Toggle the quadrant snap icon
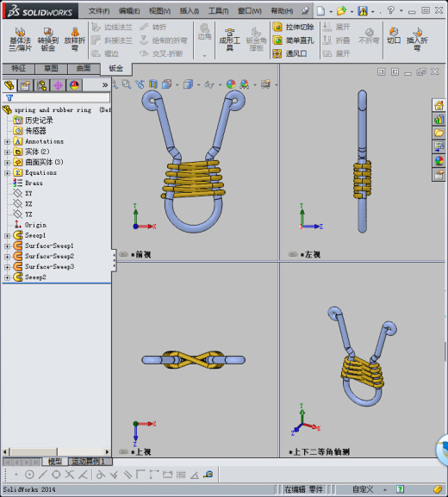448x497 pixels. coord(56,475)
